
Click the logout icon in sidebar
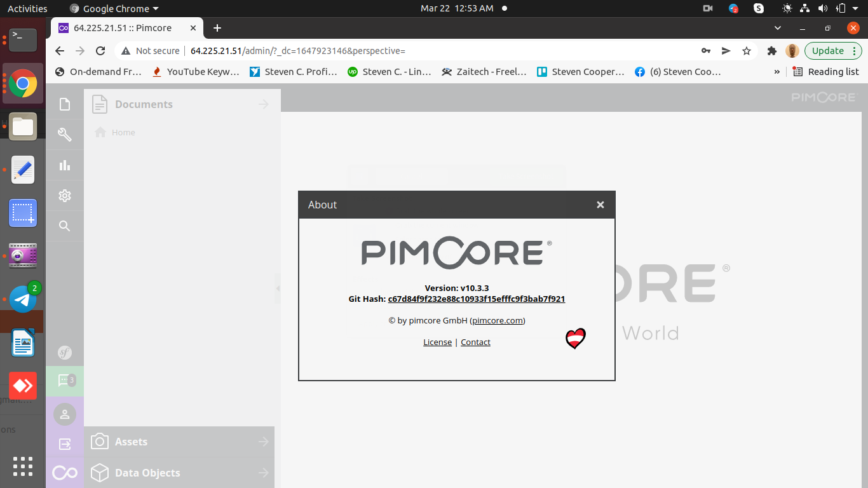pyautogui.click(x=64, y=444)
